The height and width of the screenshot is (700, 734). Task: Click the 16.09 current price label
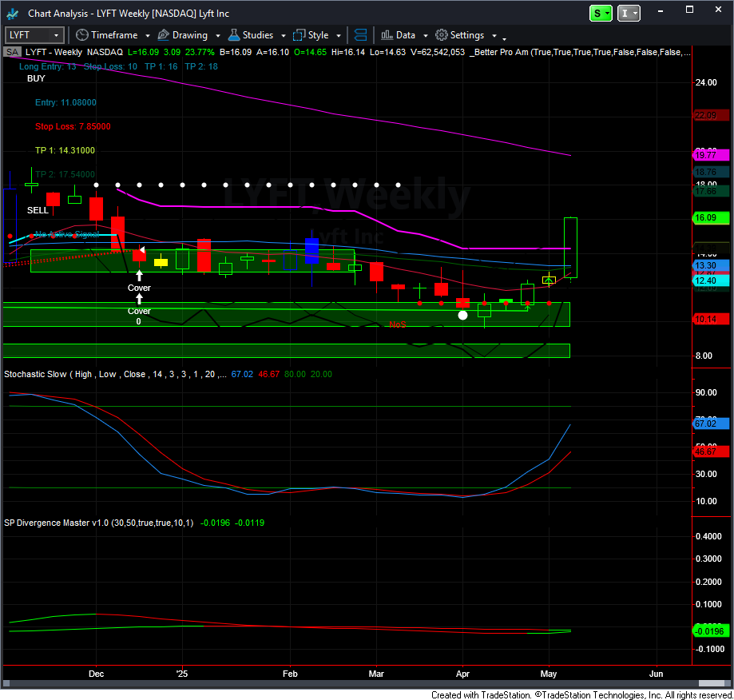tap(710, 217)
